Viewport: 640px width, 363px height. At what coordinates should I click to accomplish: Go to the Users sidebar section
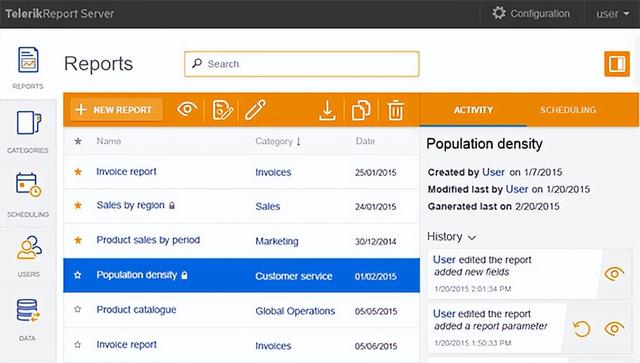28,256
